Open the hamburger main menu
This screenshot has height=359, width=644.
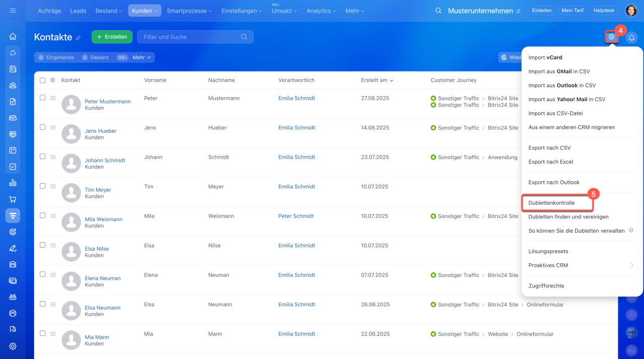click(13, 11)
